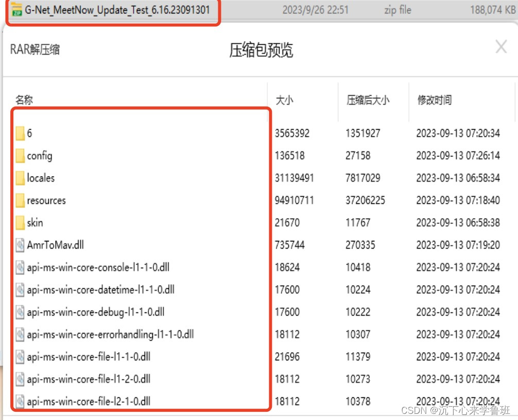This screenshot has width=518, height=420.
Task: Click modified time 2023-09-13 06:58:38
Action: [458, 222]
